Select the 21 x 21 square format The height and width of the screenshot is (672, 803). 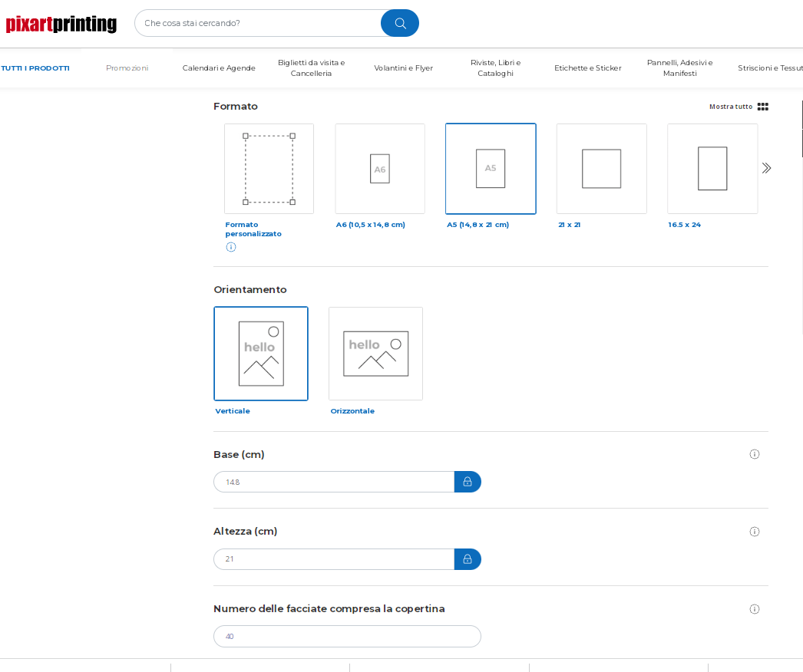[x=601, y=169]
